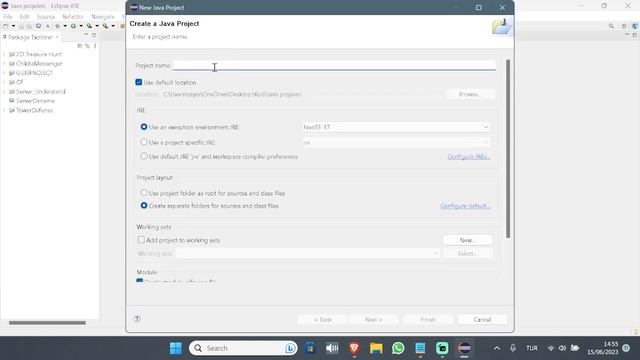Select Create separate folders for sources option

coord(144,206)
